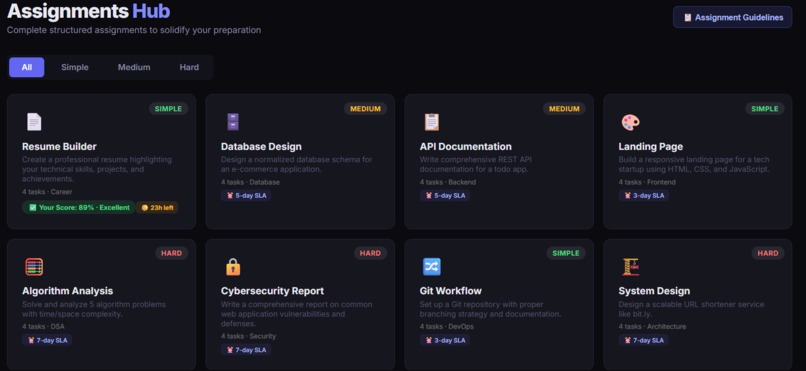
Task: Click the Algorithm Analysis abacus icon
Action: click(x=34, y=267)
